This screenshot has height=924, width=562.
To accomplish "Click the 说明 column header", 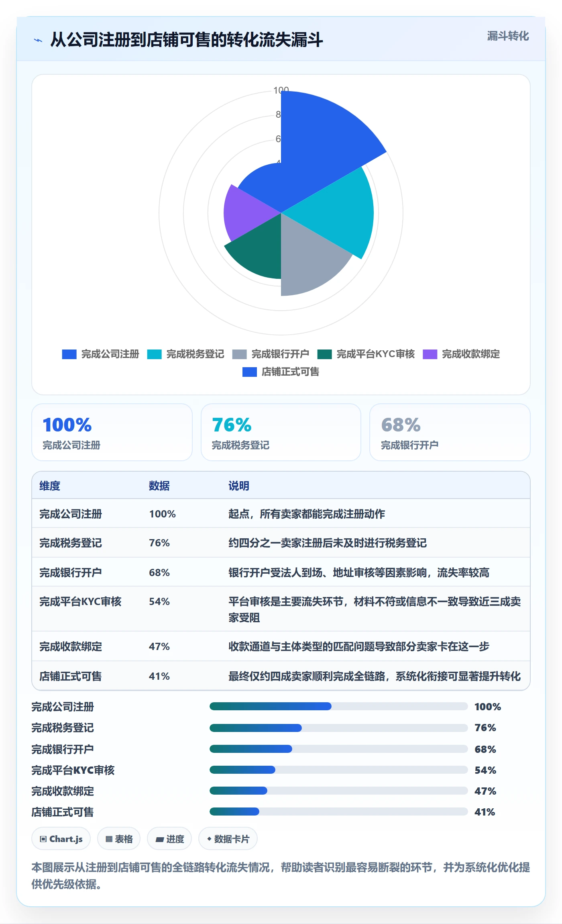I will [239, 486].
